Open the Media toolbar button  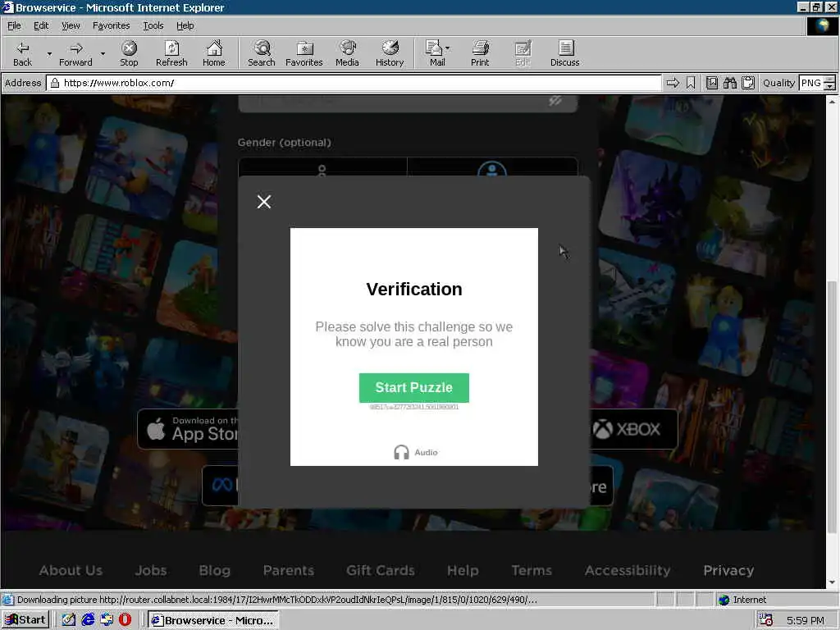click(347, 53)
